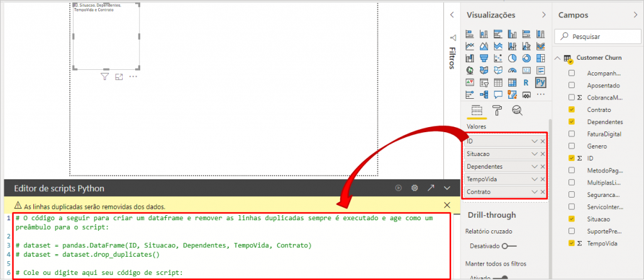The height and width of the screenshot is (280, 644).
Task: Select the Python visual icon
Action: point(540,82)
